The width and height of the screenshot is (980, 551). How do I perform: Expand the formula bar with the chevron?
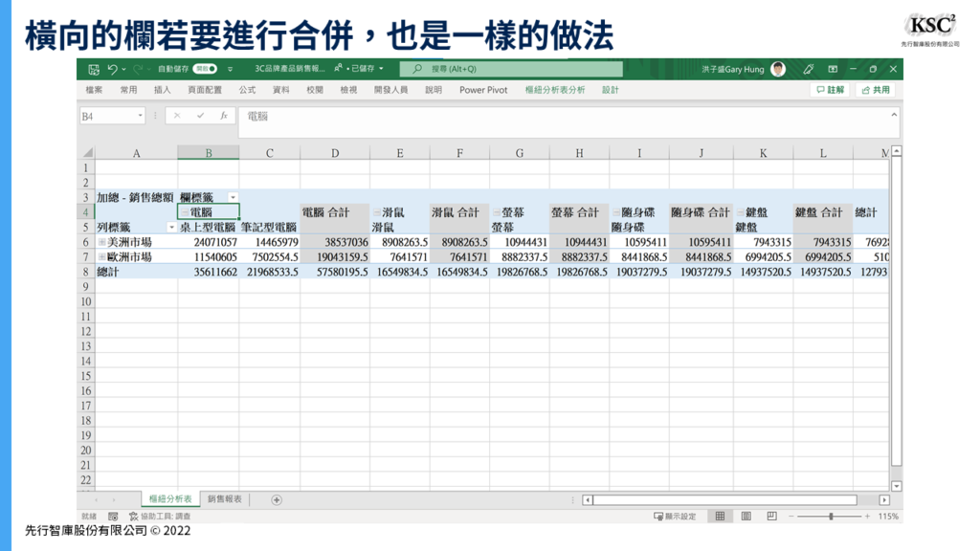click(894, 115)
